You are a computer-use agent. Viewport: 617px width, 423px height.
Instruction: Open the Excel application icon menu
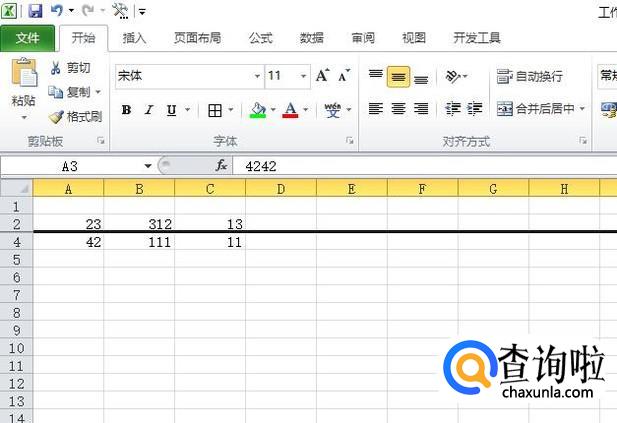[x=9, y=11]
